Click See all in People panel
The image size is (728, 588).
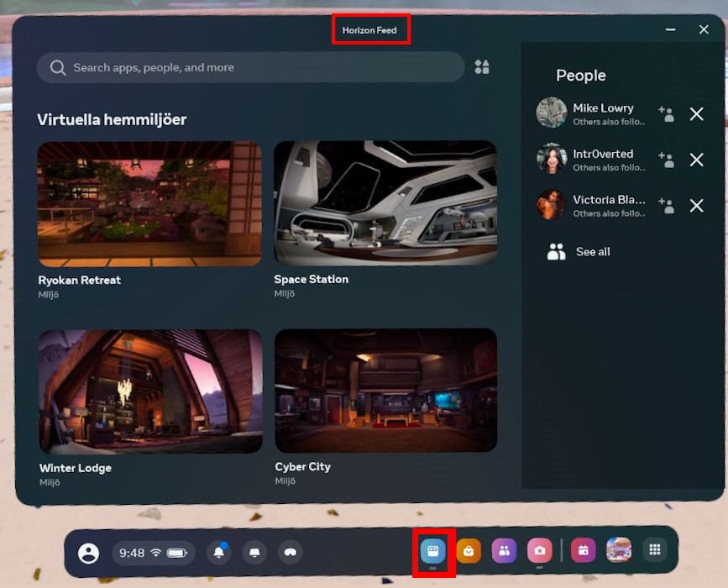tap(592, 252)
